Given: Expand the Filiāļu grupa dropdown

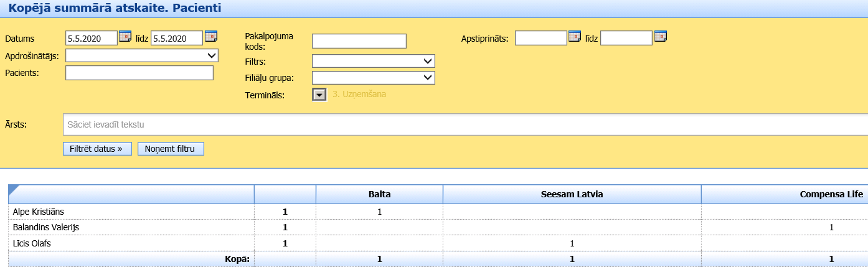Looking at the screenshot, I should 373,77.
